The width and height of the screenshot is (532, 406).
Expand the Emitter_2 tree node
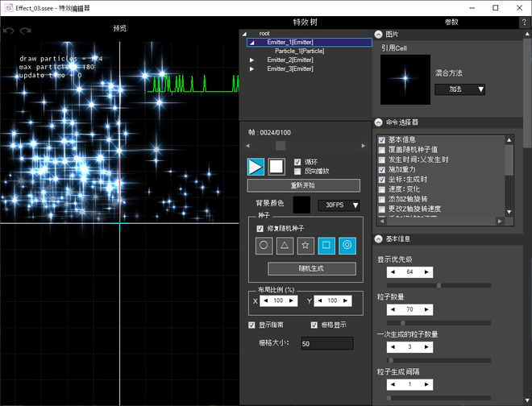[251, 60]
